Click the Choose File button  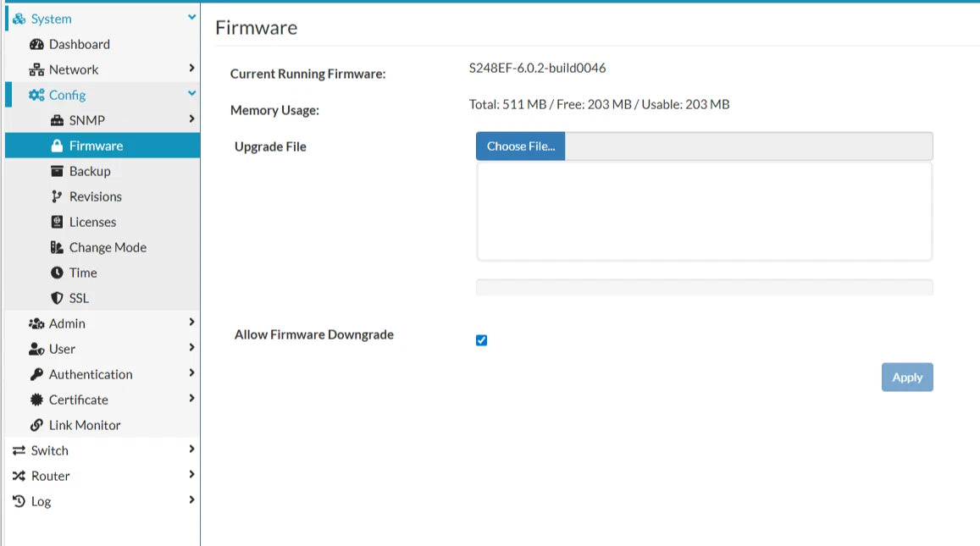pyautogui.click(x=521, y=146)
